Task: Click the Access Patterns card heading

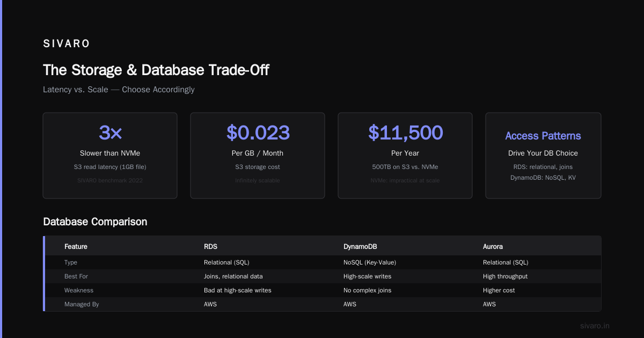Action: point(543,136)
